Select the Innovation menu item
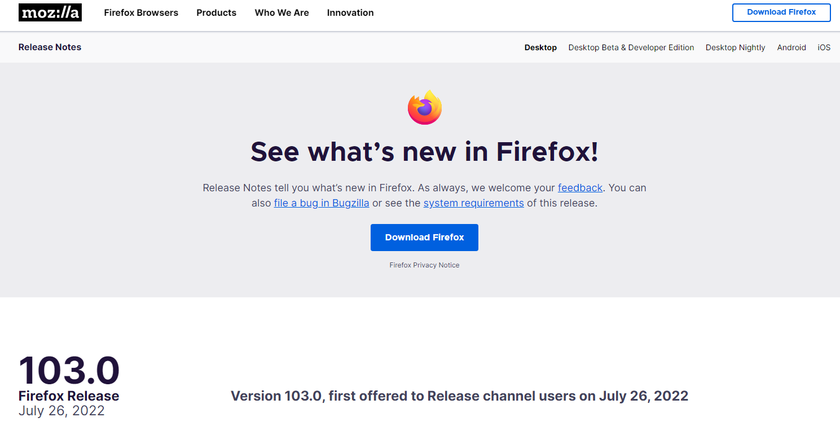The width and height of the screenshot is (840, 426). click(350, 13)
